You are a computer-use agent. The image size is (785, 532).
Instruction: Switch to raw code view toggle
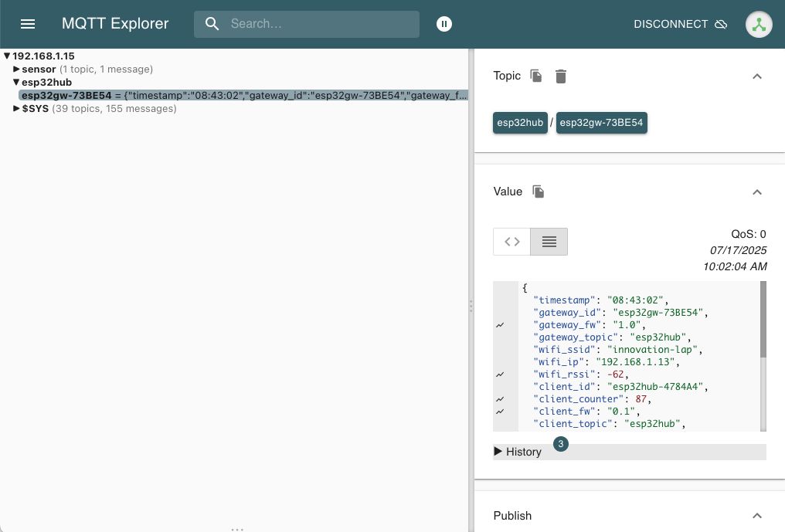click(511, 242)
